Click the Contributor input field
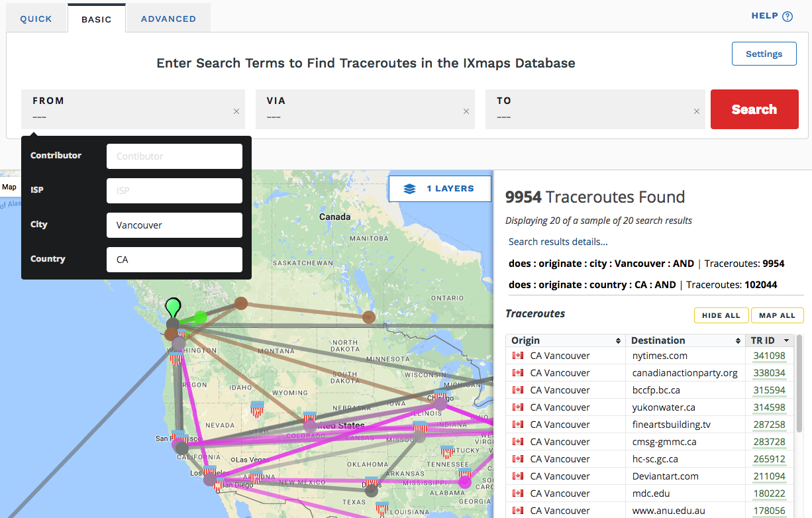Image resolution: width=812 pixels, height=518 pixels. (174, 156)
